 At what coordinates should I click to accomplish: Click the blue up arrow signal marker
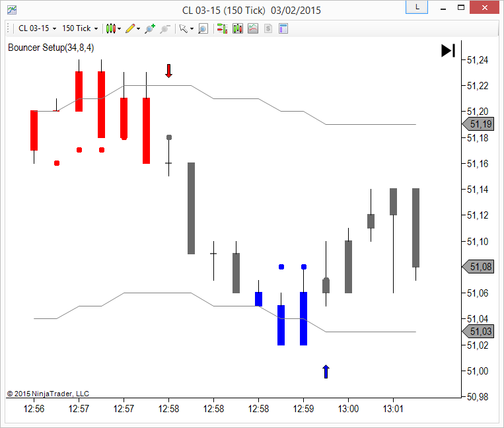[x=326, y=371]
